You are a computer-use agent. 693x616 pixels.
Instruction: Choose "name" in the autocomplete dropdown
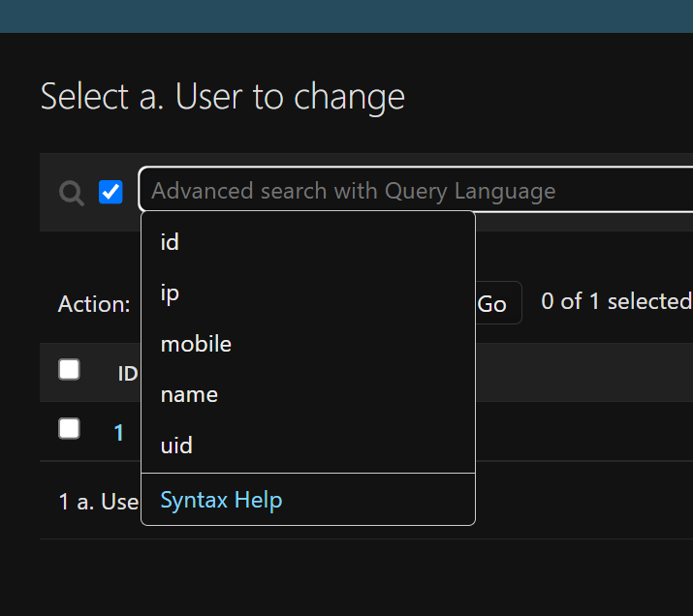point(189,394)
